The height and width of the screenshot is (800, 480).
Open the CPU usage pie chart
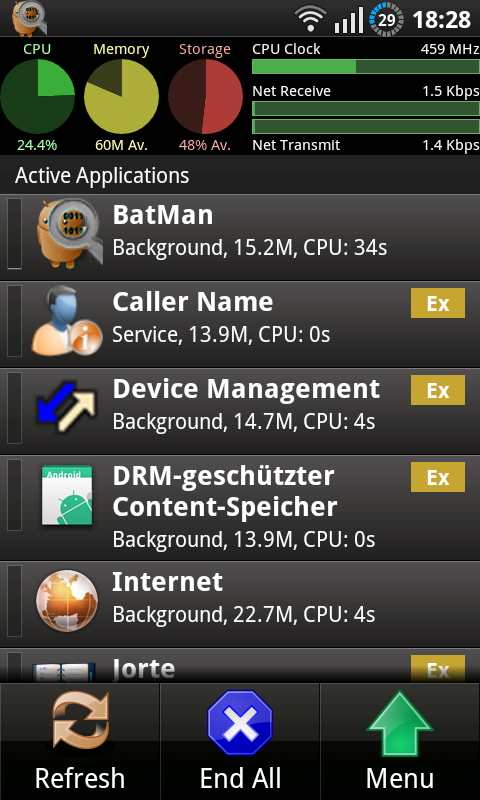(x=37, y=96)
